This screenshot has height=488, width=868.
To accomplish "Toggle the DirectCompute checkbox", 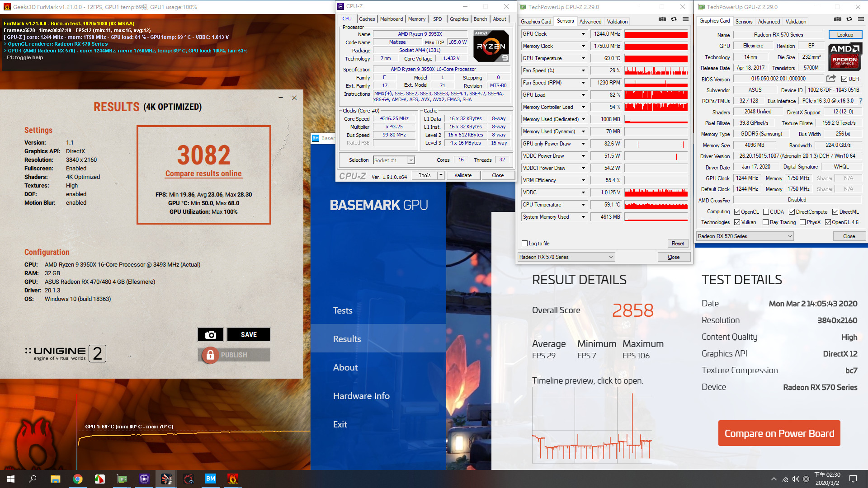I will pos(792,212).
